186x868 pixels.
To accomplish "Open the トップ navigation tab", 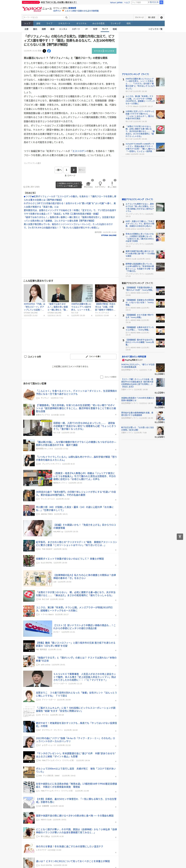I will pos(27,24).
